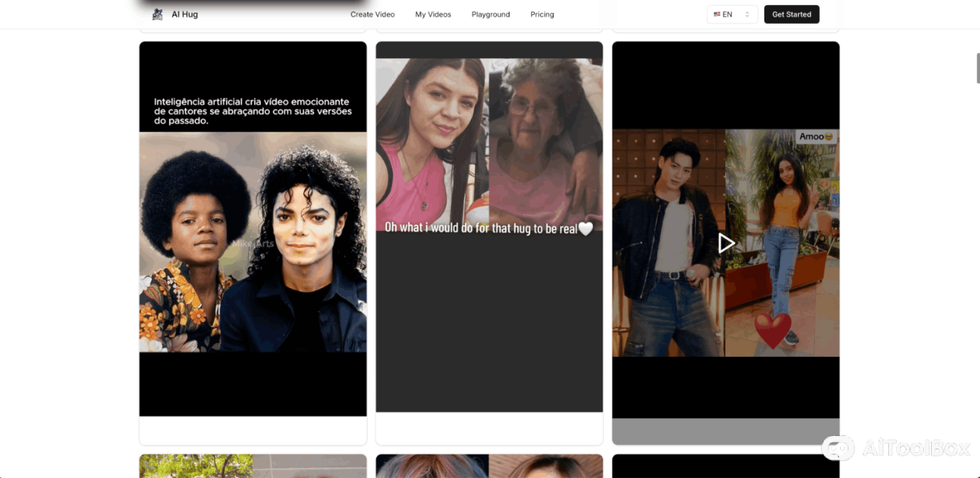Image resolution: width=980 pixels, height=478 pixels.
Task: Open the Michael Jackson hug video thumbnail
Action: (x=253, y=241)
